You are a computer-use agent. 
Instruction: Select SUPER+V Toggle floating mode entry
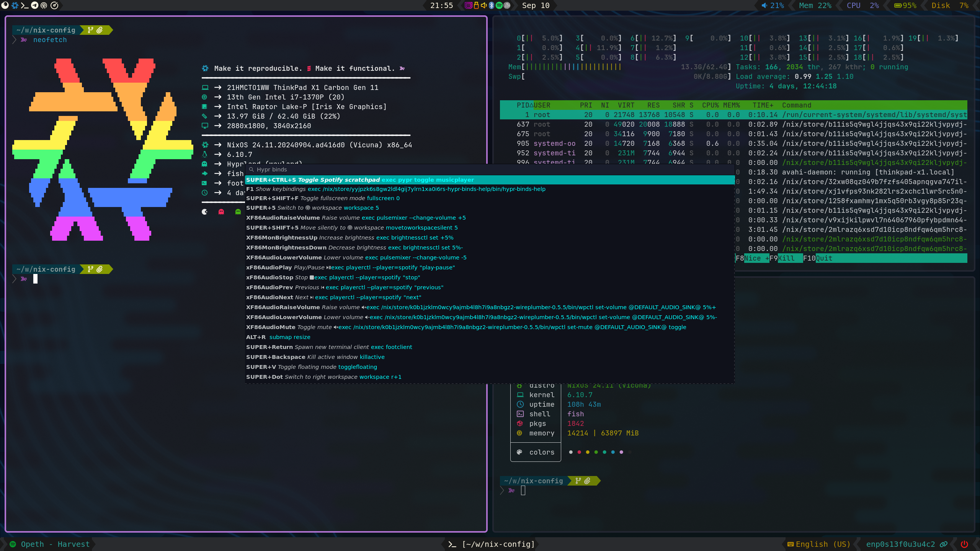[311, 367]
